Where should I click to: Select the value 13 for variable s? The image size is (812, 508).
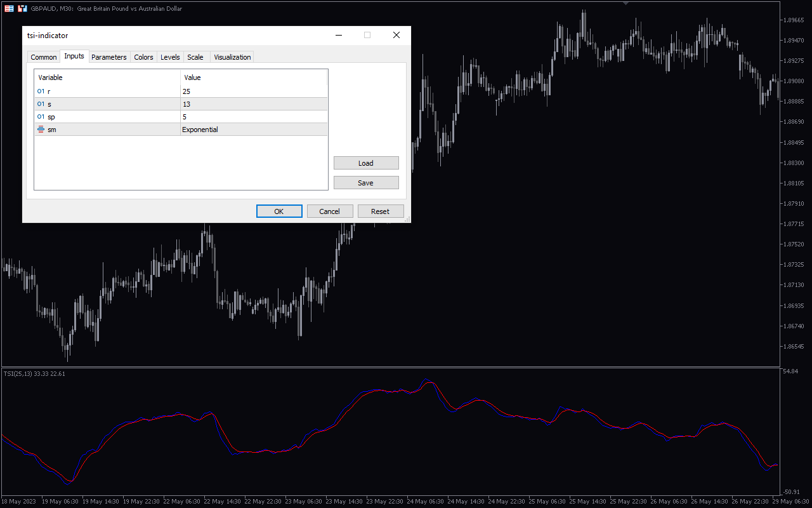point(254,104)
